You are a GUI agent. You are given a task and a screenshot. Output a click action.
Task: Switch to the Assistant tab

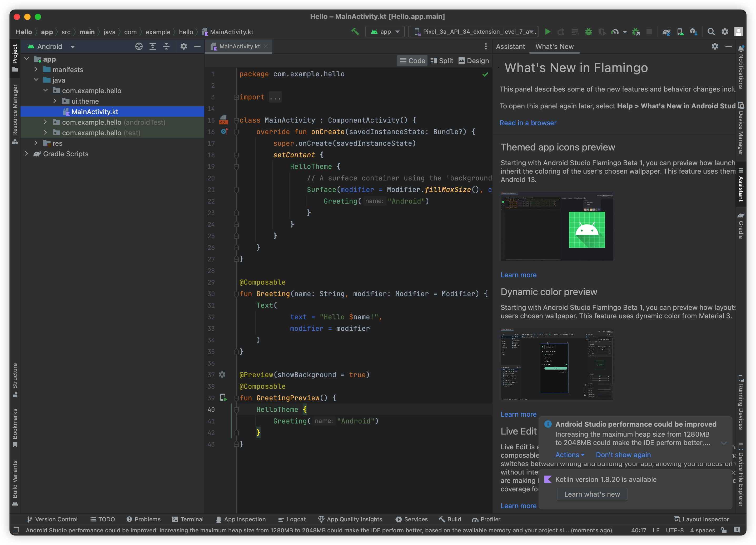pyautogui.click(x=510, y=46)
